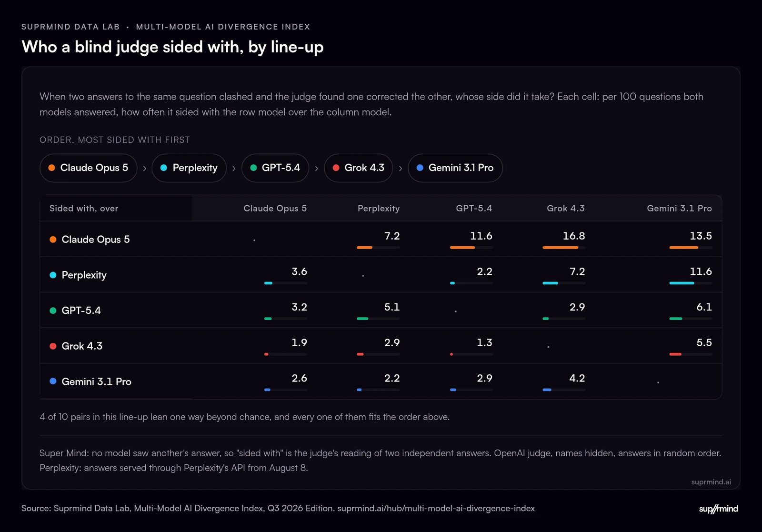Click the suprmind.ai watermark text in the card
Viewport: 762px width, 532px height.
[711, 482]
